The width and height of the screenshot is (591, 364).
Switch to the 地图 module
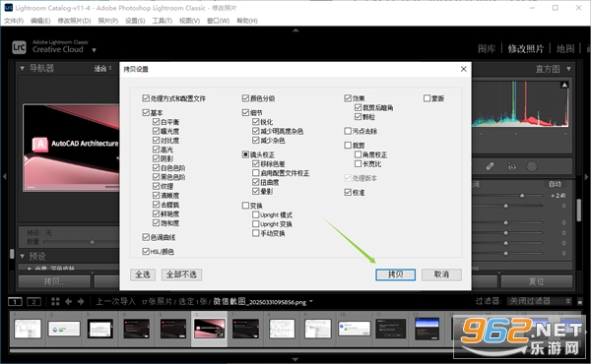tap(565, 48)
